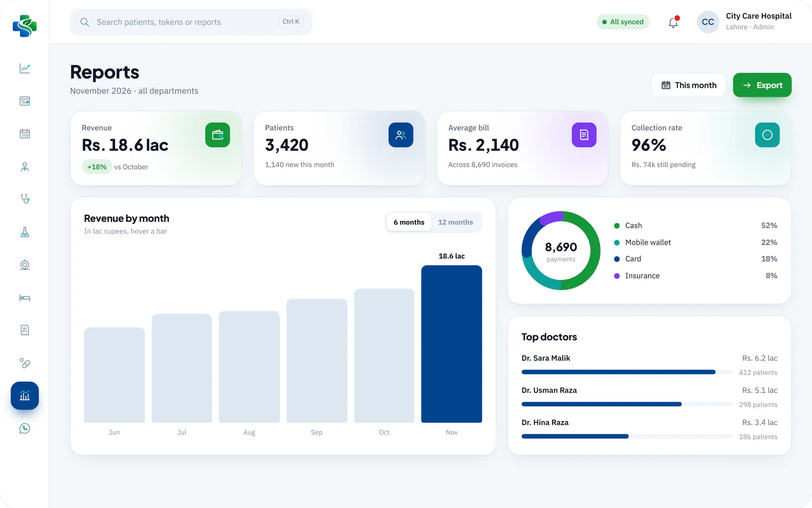Click the August revenue bar

pos(249,367)
